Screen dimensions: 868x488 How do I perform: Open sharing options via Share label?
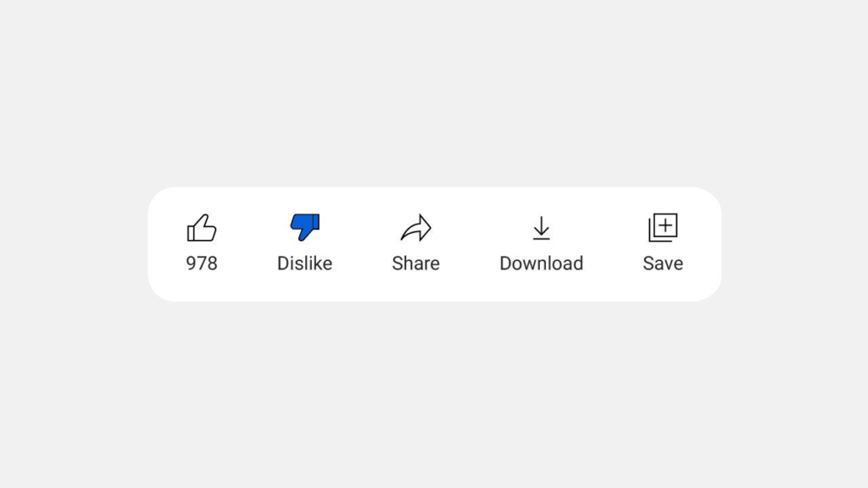tap(415, 263)
